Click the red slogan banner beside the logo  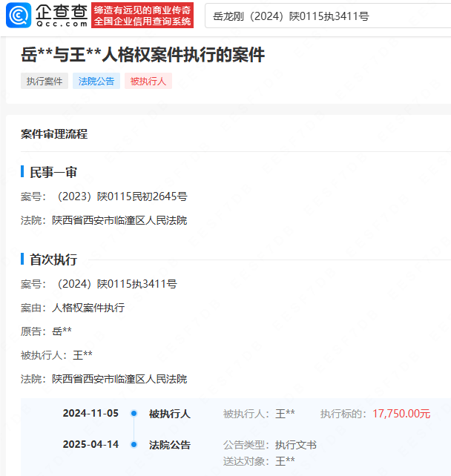pyautogui.click(x=142, y=16)
